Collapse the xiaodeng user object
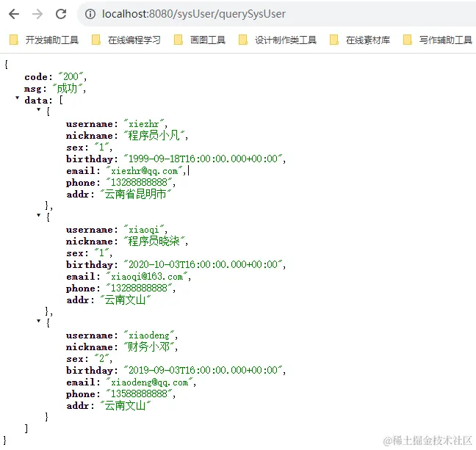 (x=38, y=321)
